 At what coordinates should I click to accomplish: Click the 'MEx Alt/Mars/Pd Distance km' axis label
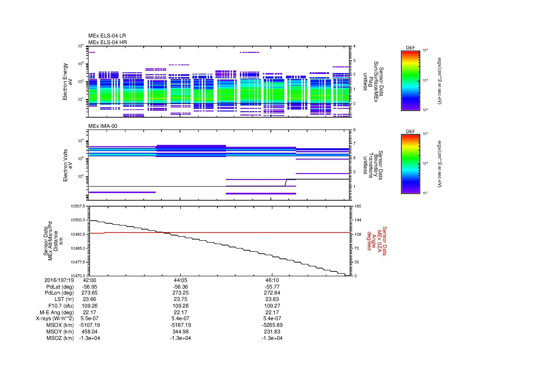(53, 241)
